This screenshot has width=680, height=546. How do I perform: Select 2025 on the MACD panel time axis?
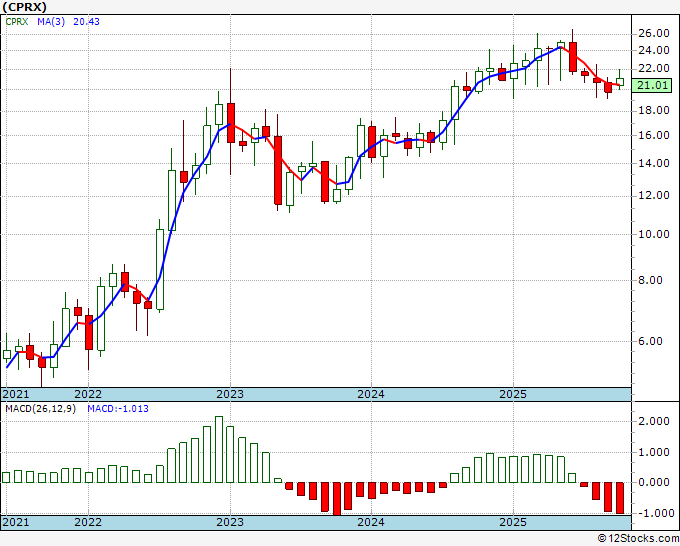(513, 522)
